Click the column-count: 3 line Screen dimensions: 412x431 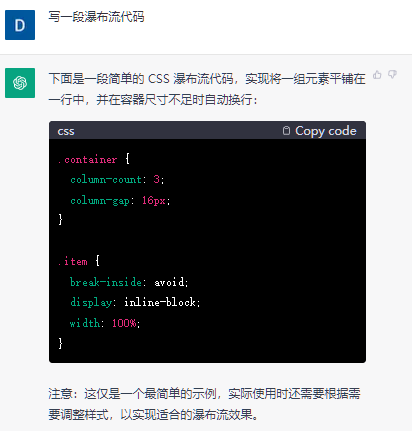pos(117,179)
